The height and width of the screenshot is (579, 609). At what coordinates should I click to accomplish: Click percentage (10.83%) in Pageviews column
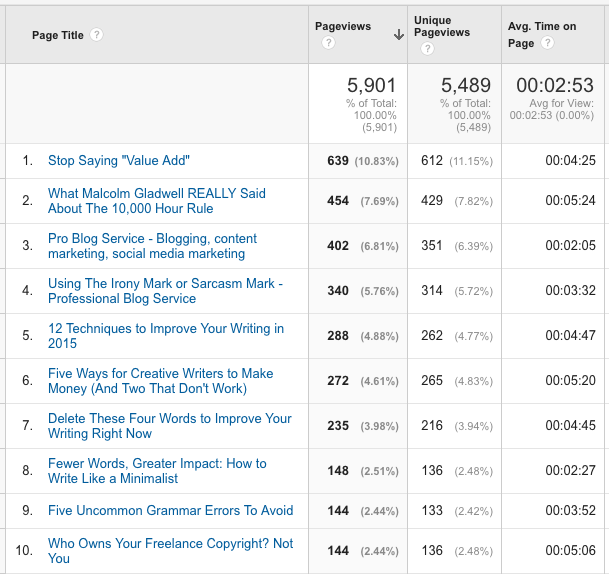click(x=376, y=162)
